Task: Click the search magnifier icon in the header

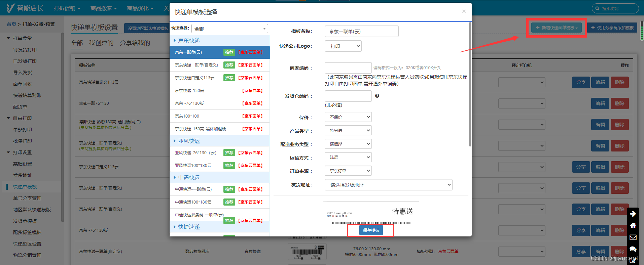Action: pyautogui.click(x=597, y=8)
